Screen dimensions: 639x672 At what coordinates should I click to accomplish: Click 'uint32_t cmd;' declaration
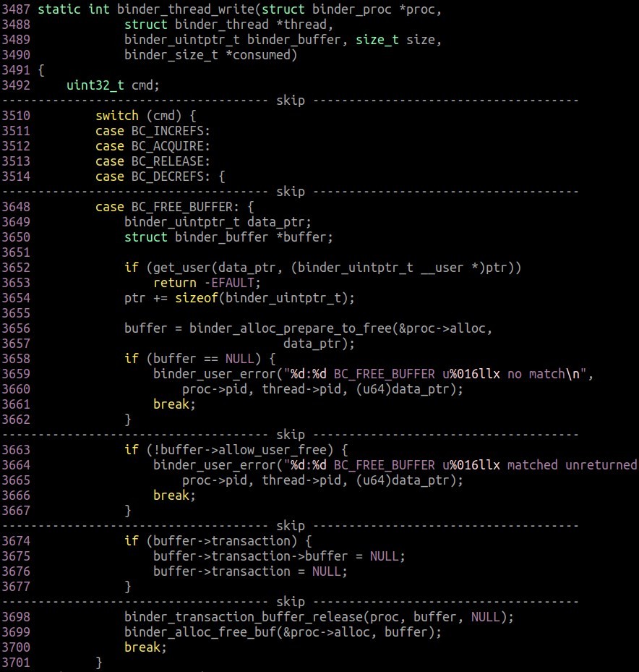click(x=113, y=85)
